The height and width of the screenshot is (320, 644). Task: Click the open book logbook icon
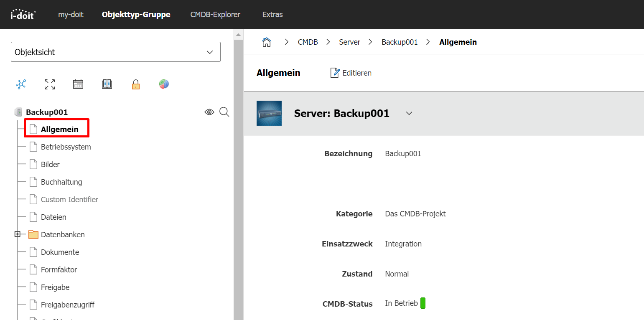pyautogui.click(x=107, y=84)
